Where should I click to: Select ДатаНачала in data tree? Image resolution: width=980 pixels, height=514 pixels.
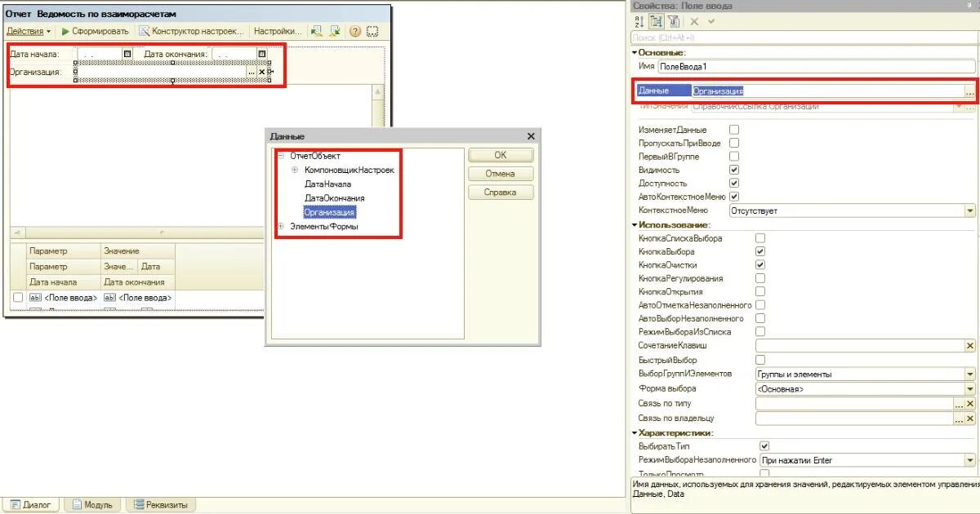point(327,184)
